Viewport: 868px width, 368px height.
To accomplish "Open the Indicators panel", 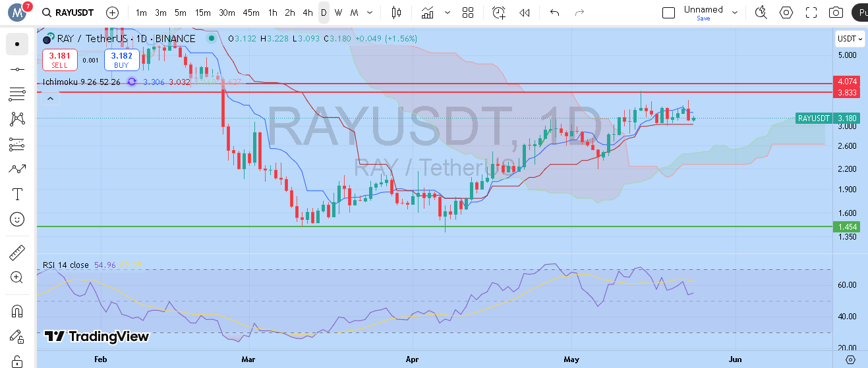I will click(x=428, y=13).
